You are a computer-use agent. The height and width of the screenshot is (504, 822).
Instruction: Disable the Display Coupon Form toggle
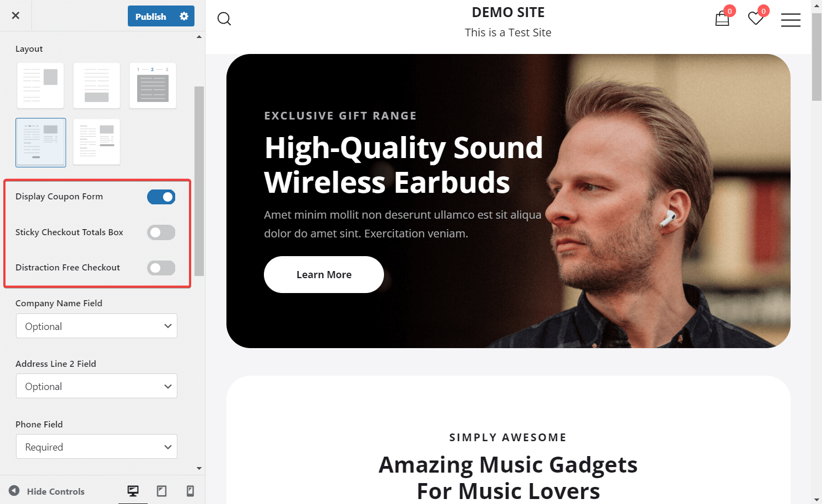click(x=161, y=197)
